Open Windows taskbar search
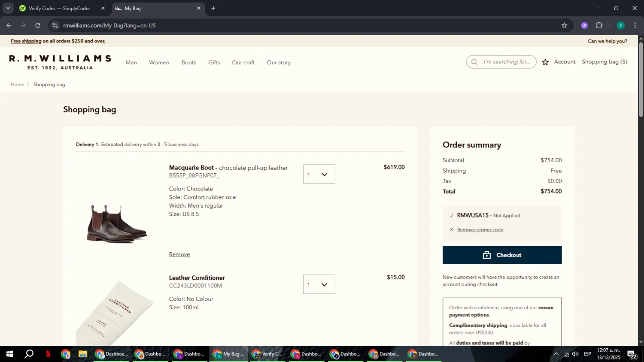This screenshot has width=644, height=362. click(29, 354)
